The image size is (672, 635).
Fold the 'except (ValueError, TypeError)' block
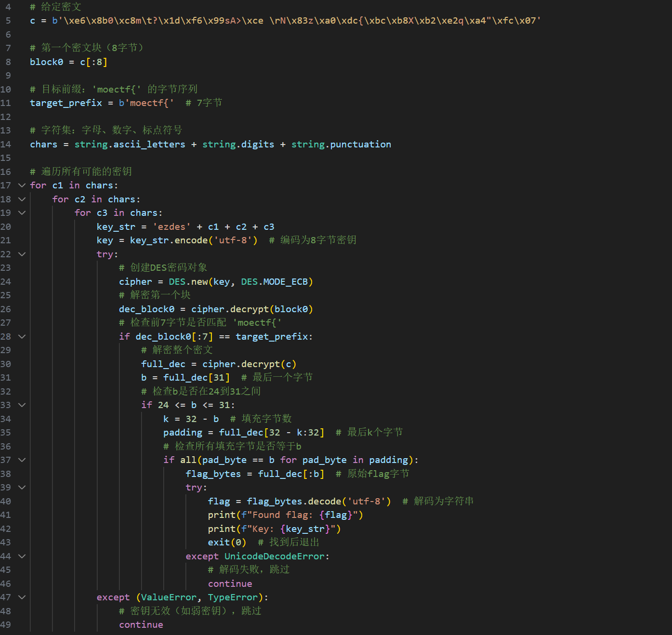point(22,597)
